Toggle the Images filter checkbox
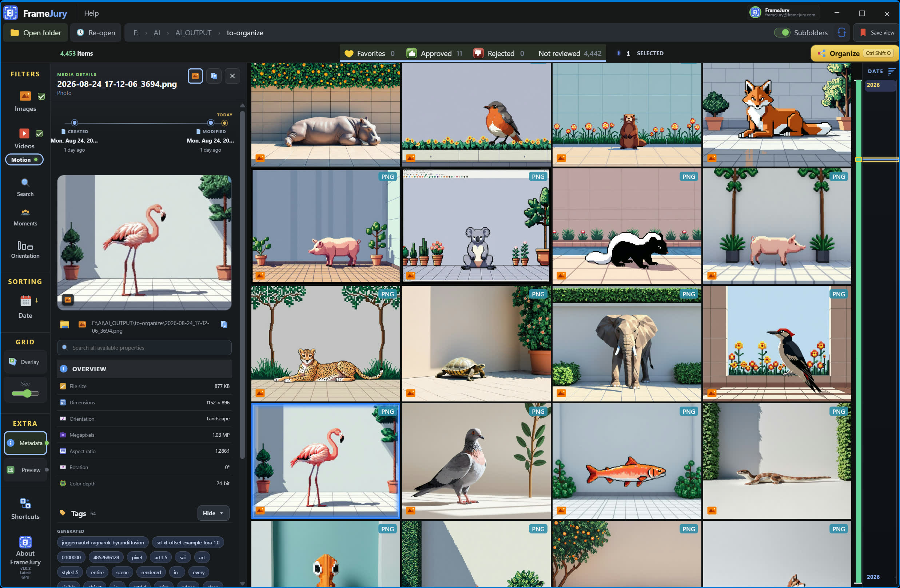 pos(41,96)
